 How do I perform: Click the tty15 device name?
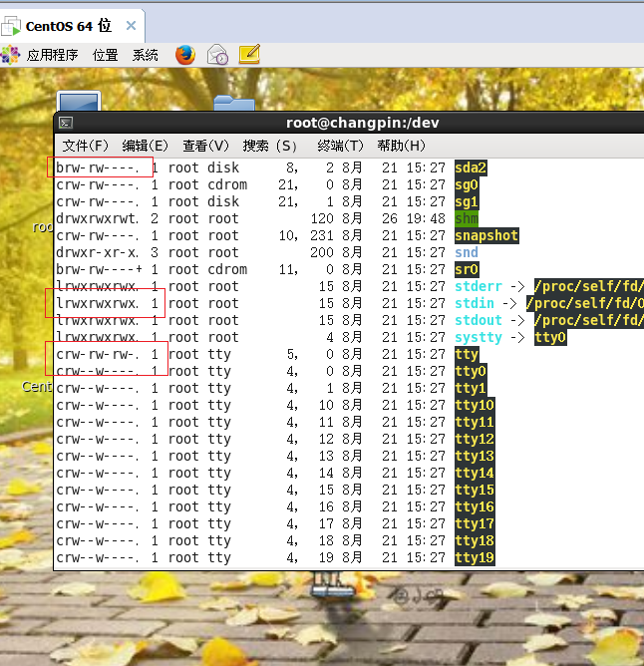point(475,491)
